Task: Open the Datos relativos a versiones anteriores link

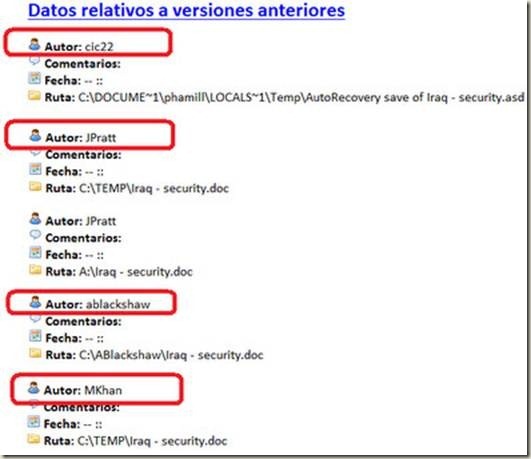Action: point(187,10)
